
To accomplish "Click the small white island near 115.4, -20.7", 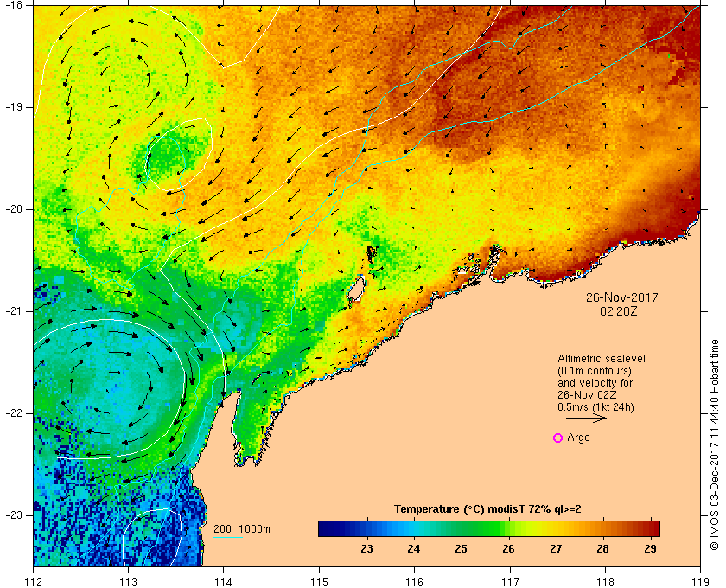I will pos(355,289).
